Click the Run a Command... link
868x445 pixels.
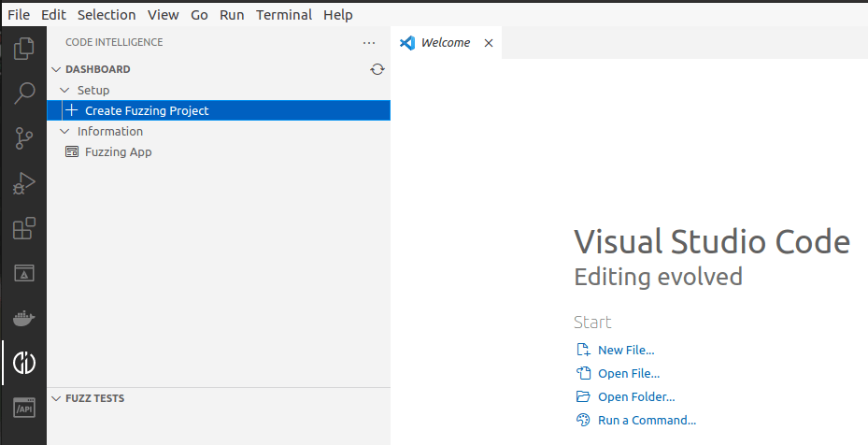click(647, 420)
